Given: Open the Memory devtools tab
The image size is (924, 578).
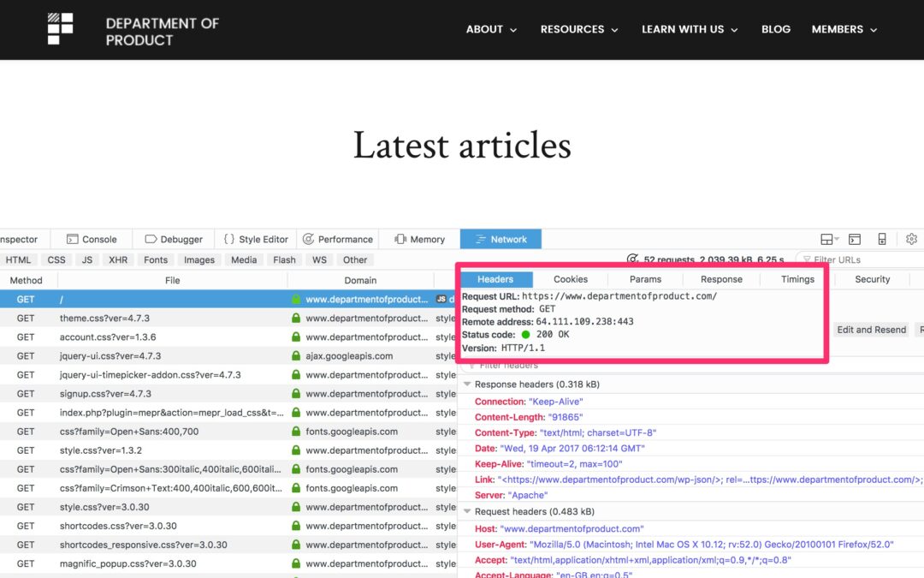Looking at the screenshot, I should pos(419,239).
